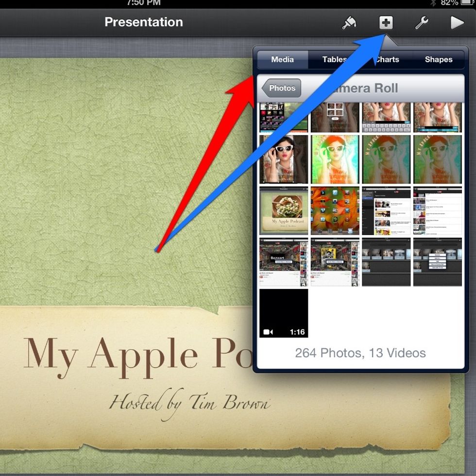Select the YouTube screenshot with dark sidebar
The image size is (476, 476).
386,211
